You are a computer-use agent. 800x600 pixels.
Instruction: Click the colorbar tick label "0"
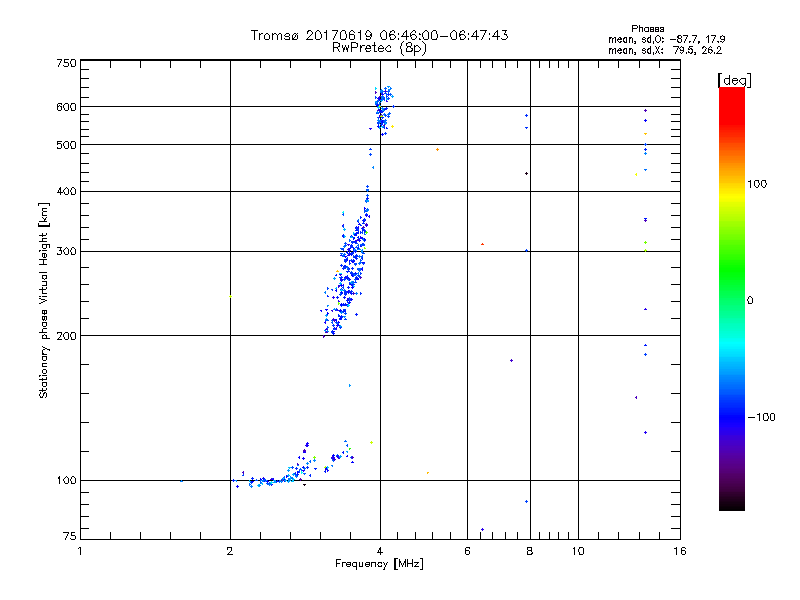[x=749, y=300]
